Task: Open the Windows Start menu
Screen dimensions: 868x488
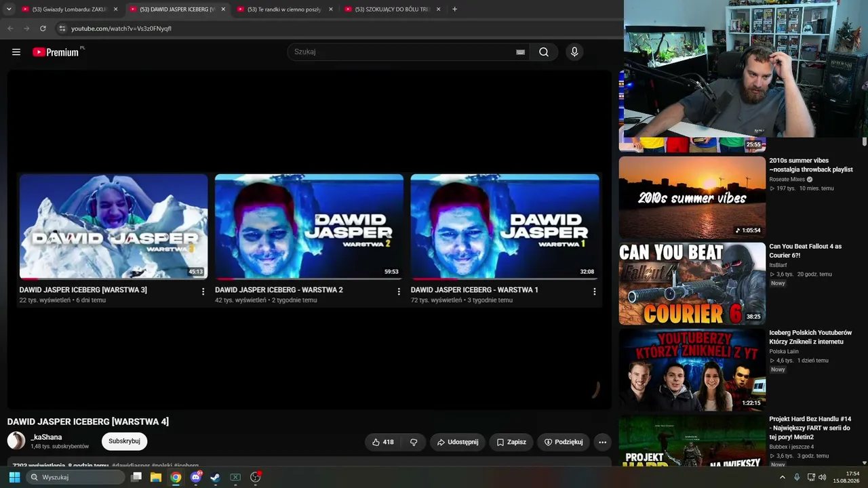Action: click(x=14, y=477)
